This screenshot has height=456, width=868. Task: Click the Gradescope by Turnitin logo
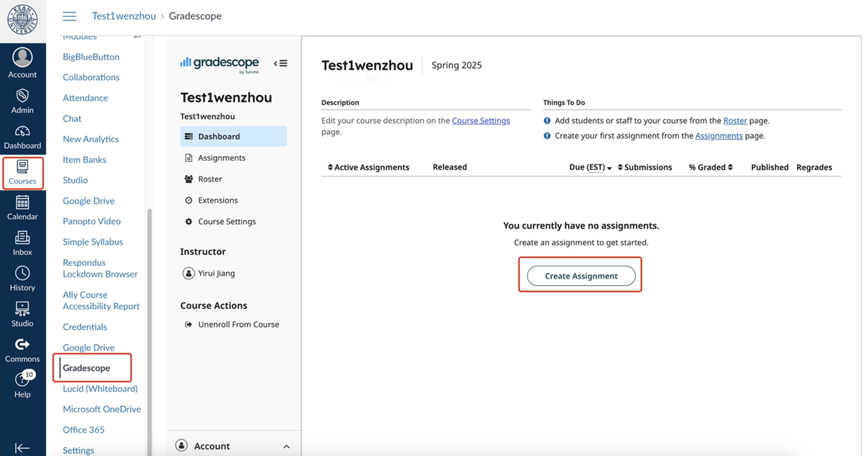pos(220,64)
